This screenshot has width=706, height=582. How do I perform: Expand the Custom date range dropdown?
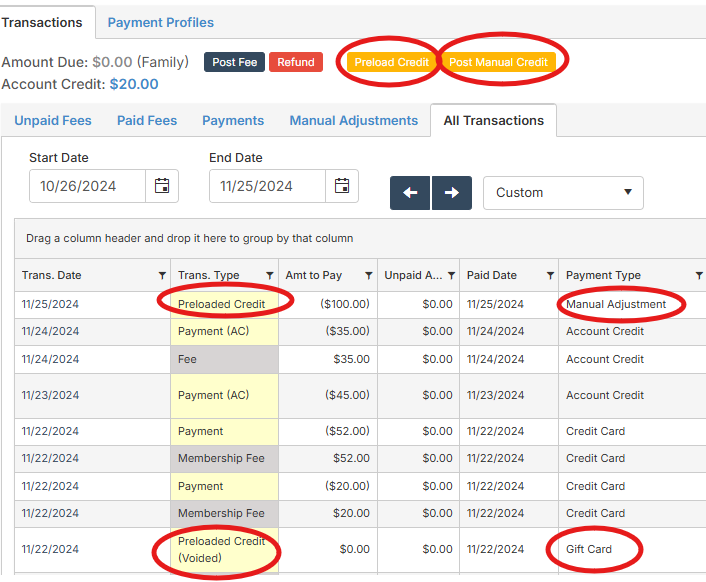coord(563,193)
